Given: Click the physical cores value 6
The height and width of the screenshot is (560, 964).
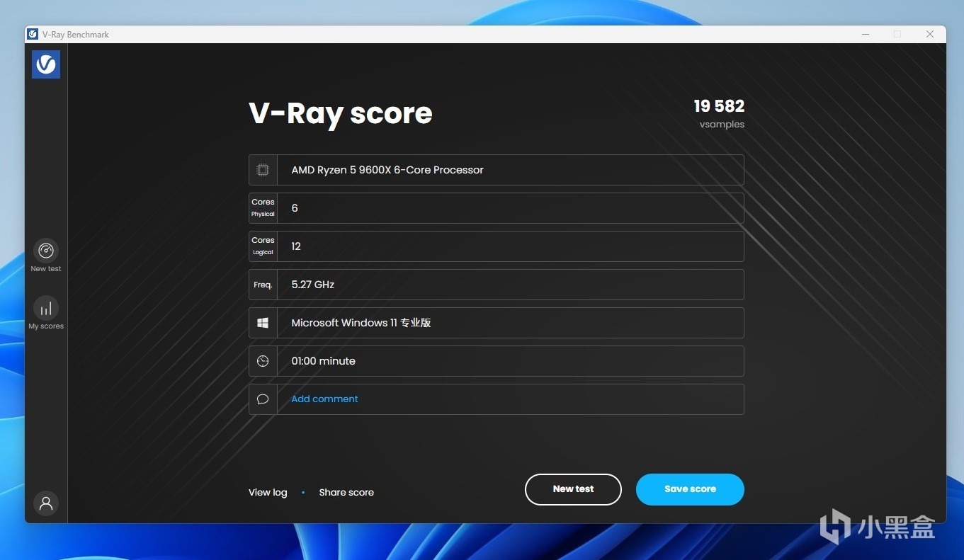Looking at the screenshot, I should pos(295,208).
